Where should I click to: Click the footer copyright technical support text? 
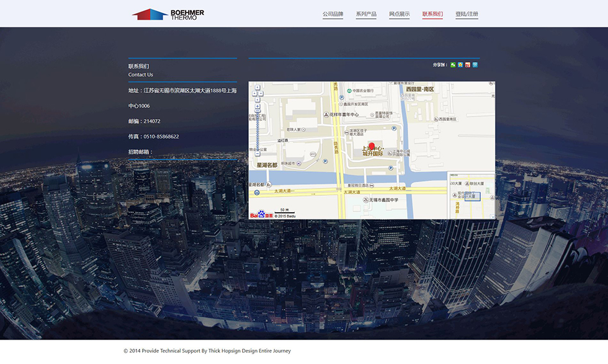(x=207, y=351)
